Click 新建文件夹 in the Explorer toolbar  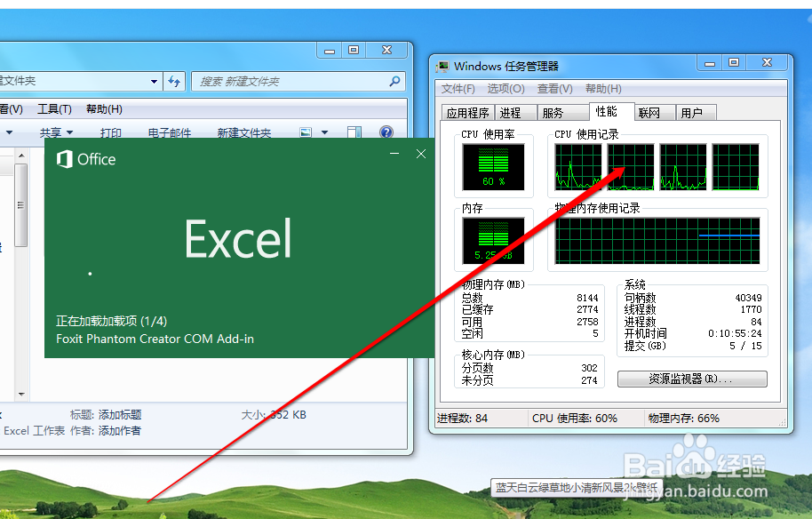point(244,132)
